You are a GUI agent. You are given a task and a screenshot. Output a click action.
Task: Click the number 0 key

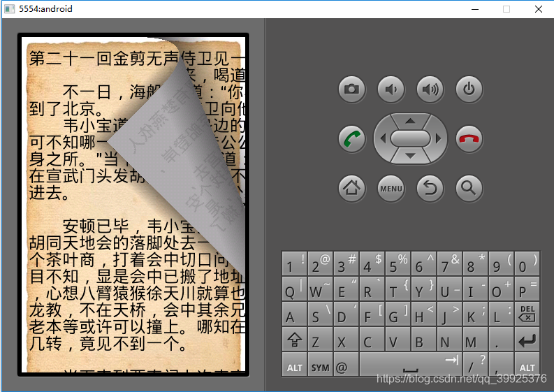click(527, 263)
